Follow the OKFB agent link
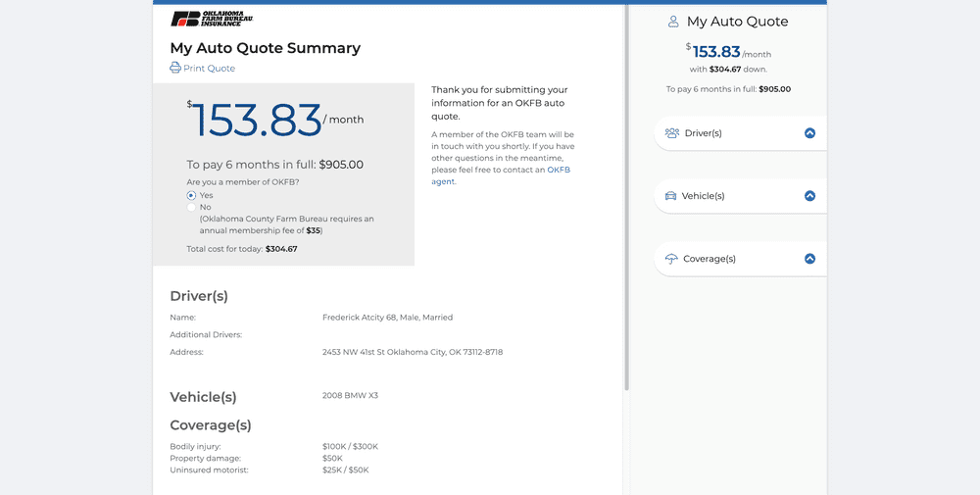The height and width of the screenshot is (495, 980). coord(501,175)
